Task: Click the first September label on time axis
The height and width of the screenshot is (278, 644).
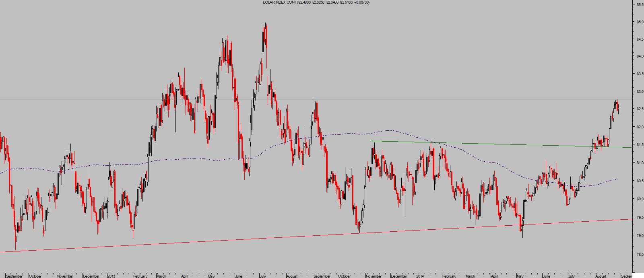Action: [14, 276]
